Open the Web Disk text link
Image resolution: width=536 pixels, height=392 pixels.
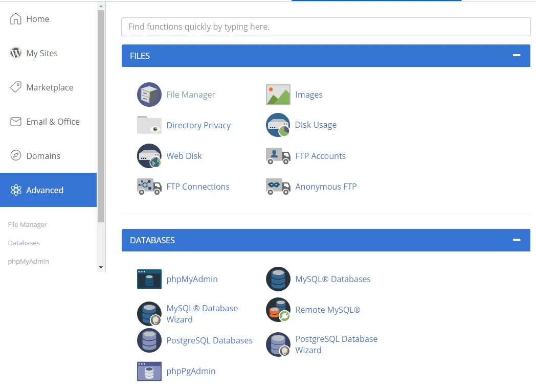[184, 156]
